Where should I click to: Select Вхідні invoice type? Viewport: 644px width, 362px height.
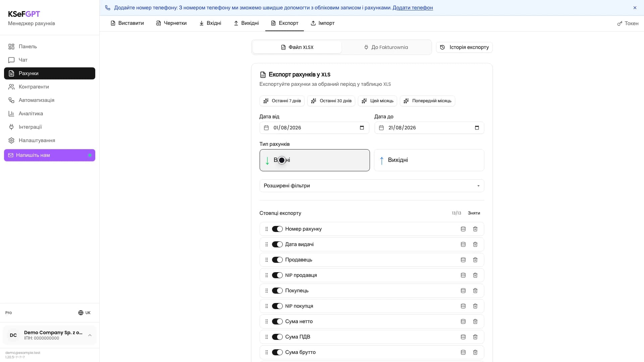pyautogui.click(x=315, y=160)
